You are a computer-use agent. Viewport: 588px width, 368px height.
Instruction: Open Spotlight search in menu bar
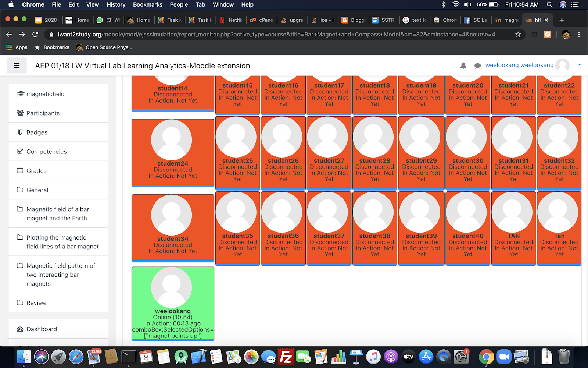click(x=549, y=4)
